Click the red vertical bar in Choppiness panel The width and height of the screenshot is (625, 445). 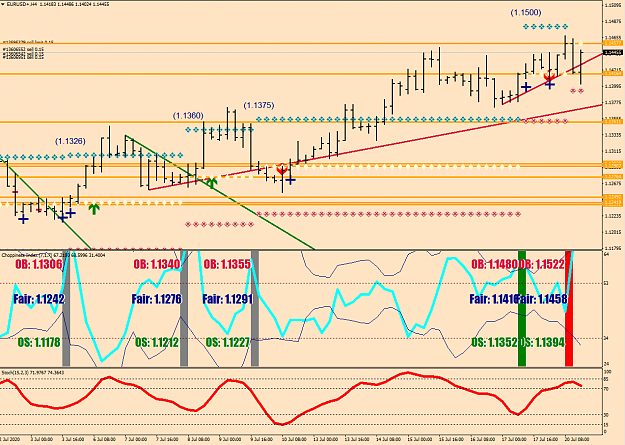tap(569, 309)
